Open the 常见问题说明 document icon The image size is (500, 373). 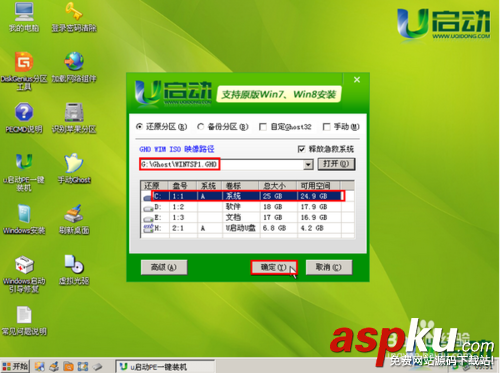[24, 321]
